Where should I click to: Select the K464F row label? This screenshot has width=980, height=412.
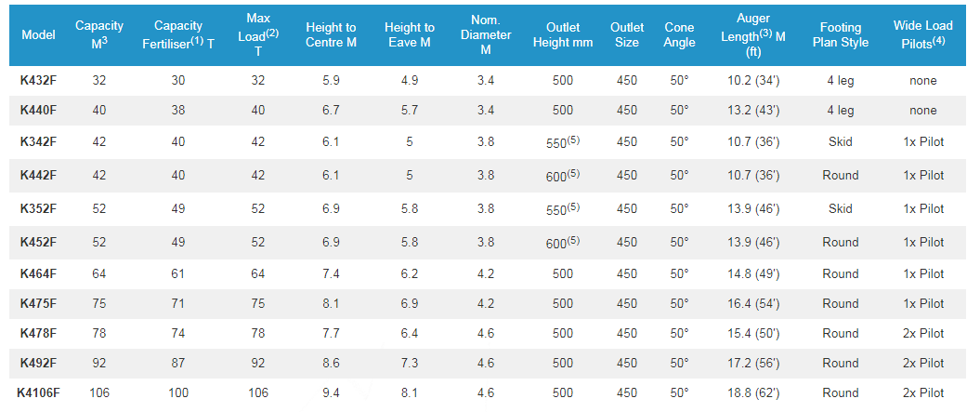38,273
